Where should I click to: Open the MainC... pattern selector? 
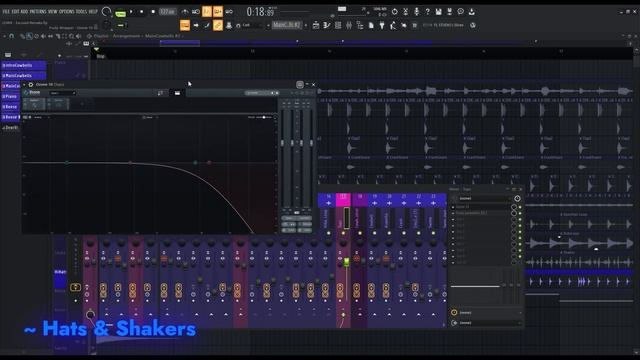point(287,25)
